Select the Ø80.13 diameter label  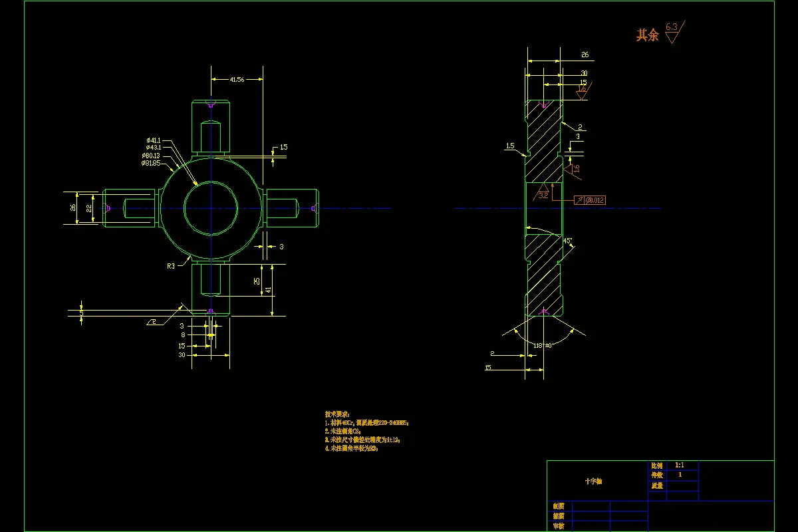click(x=151, y=156)
